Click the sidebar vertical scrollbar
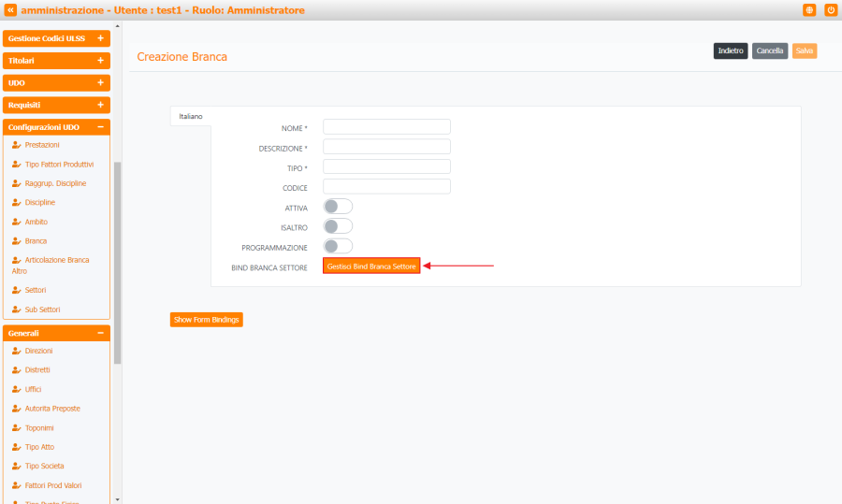Viewport: 842px width, 504px height. [x=117, y=262]
